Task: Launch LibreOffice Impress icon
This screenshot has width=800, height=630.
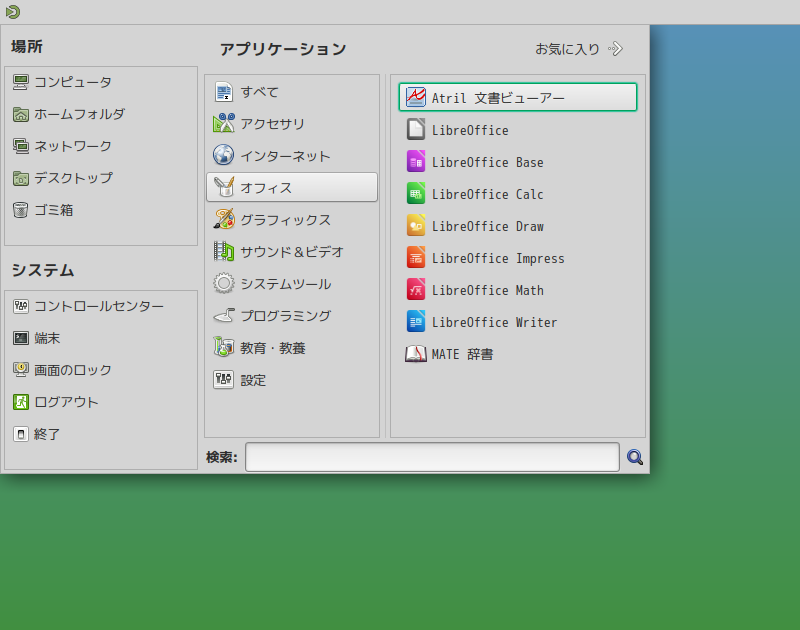Action: click(x=416, y=258)
